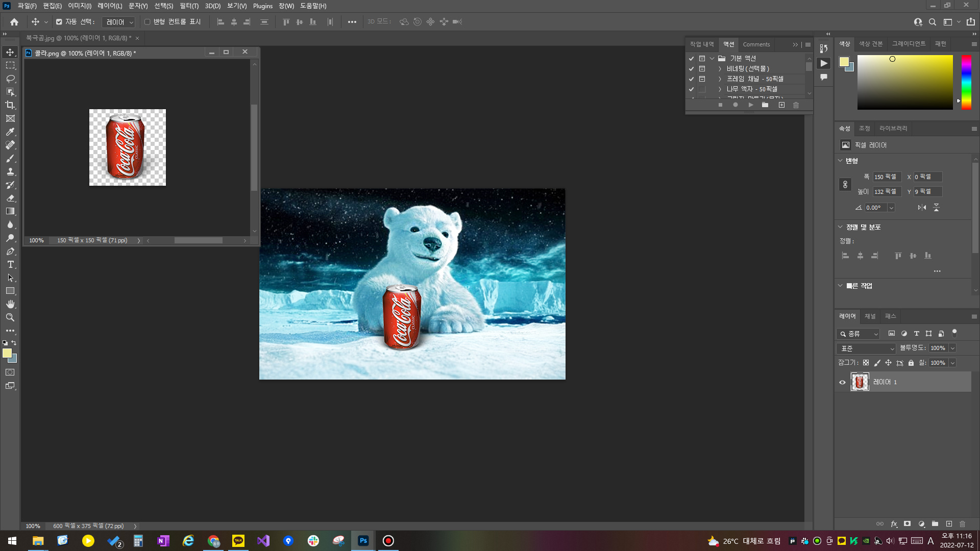980x551 pixels.
Task: Switch to the 작업 내역 tab
Action: pos(702,44)
